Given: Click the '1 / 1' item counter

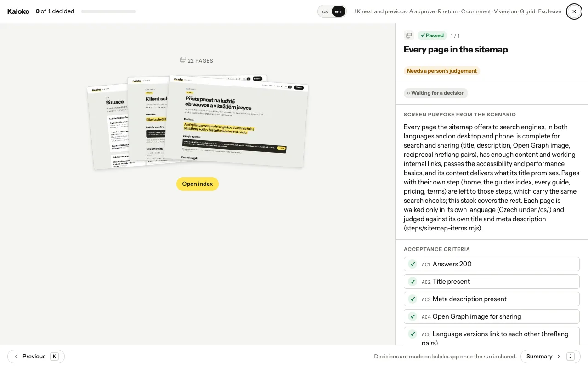Looking at the screenshot, I should 455,35.
